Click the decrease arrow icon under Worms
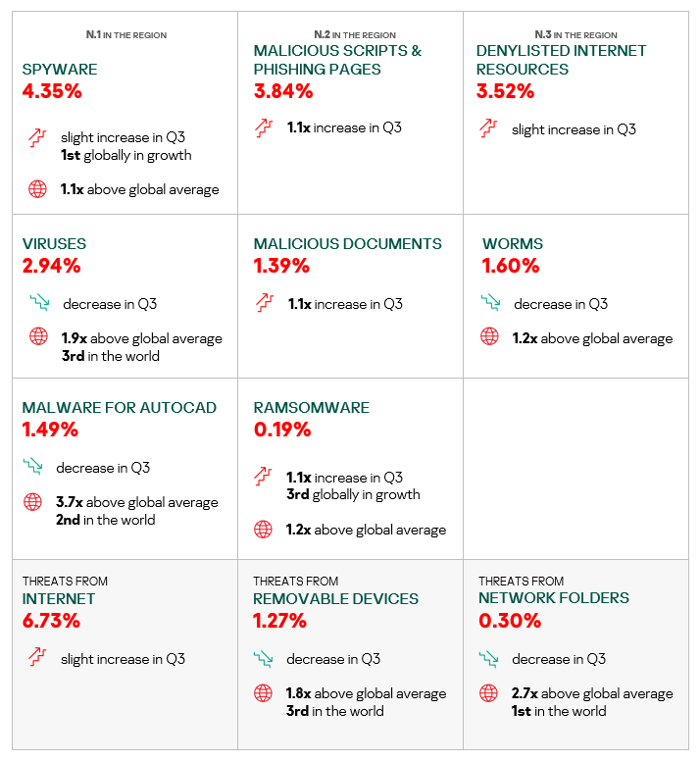 (x=489, y=303)
